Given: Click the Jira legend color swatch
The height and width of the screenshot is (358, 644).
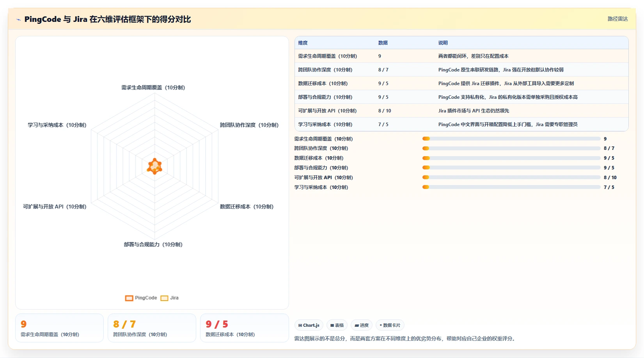Looking at the screenshot, I should pos(164,298).
